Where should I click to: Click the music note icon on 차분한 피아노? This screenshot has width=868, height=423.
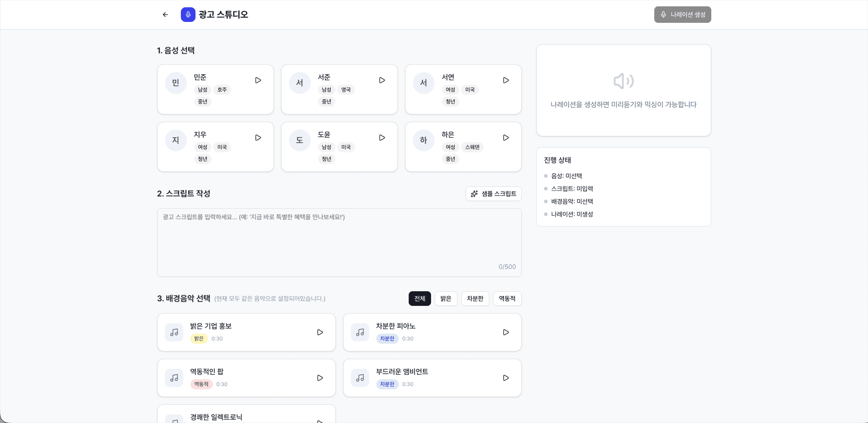point(360,332)
